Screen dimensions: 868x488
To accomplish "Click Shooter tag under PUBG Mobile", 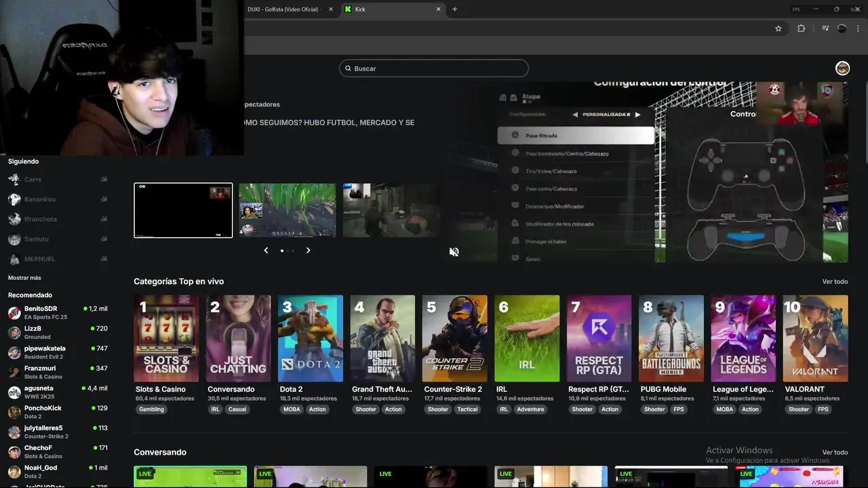I will click(x=654, y=409).
